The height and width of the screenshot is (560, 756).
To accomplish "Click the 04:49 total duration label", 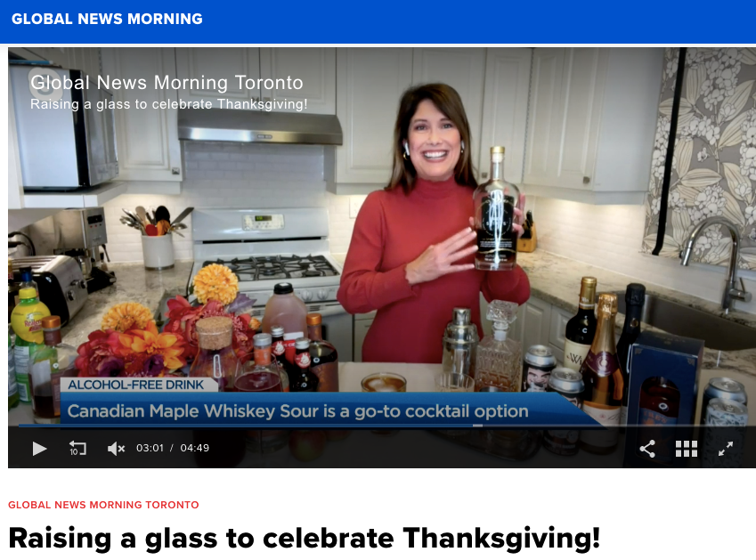I will 195,448.
